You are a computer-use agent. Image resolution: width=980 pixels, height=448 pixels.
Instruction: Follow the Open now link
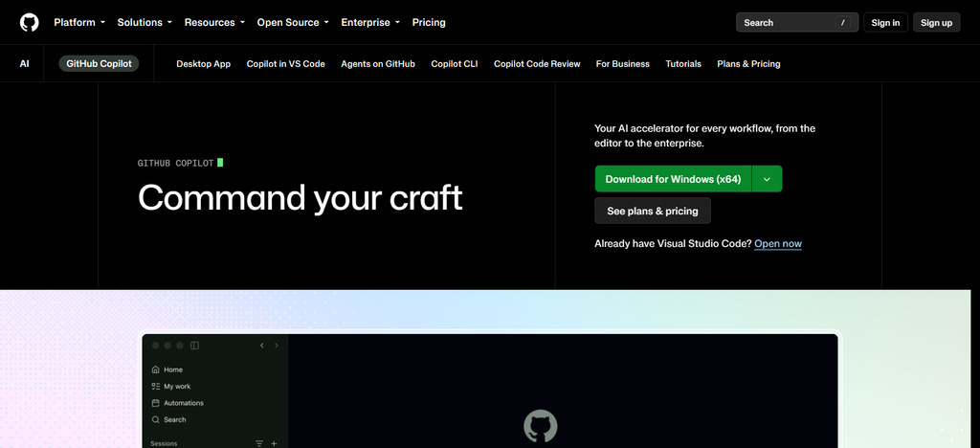point(777,244)
